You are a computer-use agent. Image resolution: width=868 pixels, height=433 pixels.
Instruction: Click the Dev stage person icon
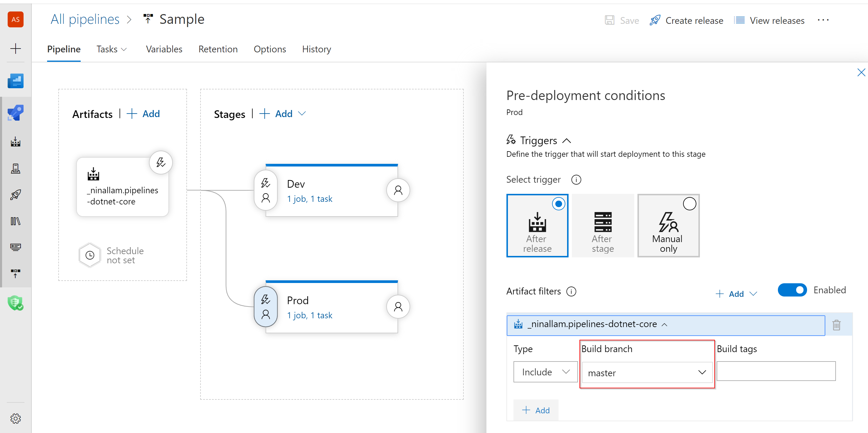(397, 191)
